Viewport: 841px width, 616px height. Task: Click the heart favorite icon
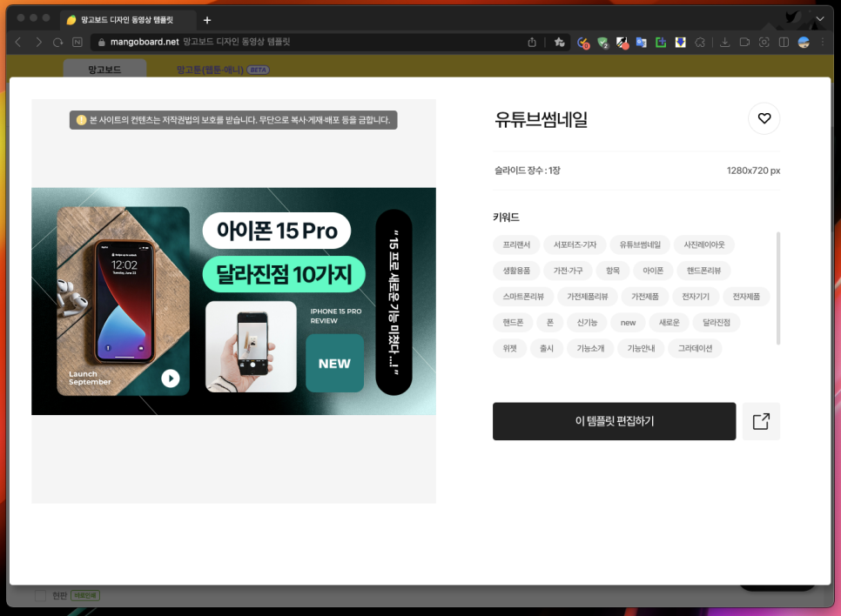(764, 118)
